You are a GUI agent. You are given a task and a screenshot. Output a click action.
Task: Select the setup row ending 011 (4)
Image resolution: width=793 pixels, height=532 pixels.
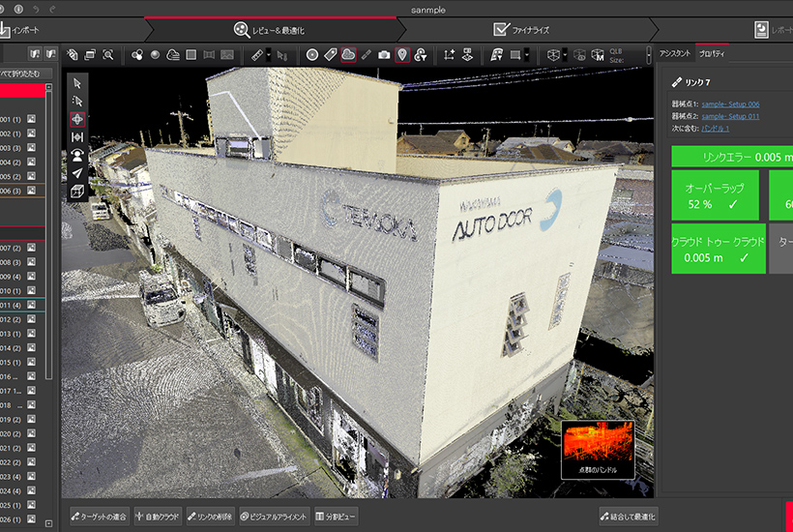point(22,305)
